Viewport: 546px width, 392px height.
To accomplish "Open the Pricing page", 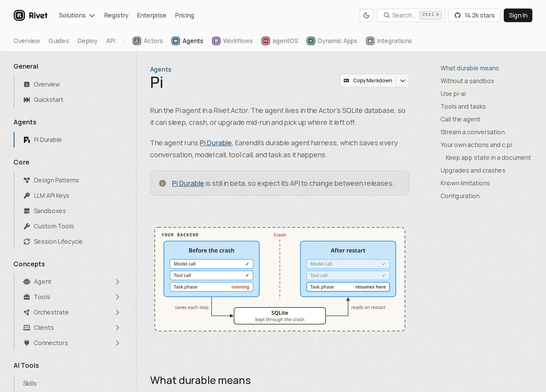I will [184, 15].
